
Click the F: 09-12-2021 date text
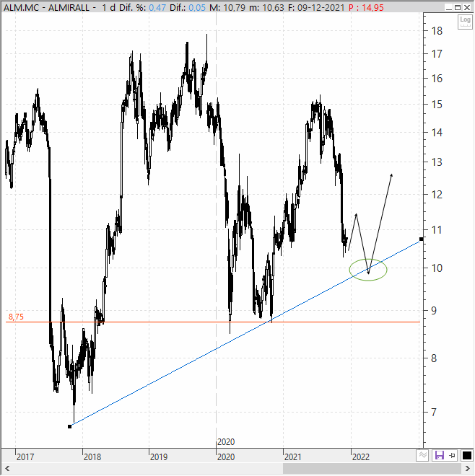tap(316, 8)
